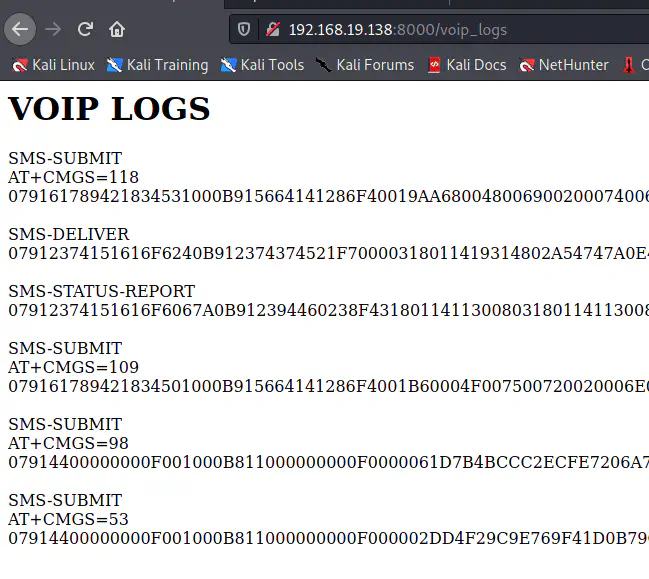Screen dimensions: 649x579
Task: Show the insecure connection padlock info
Action: pyautogui.click(x=271, y=29)
